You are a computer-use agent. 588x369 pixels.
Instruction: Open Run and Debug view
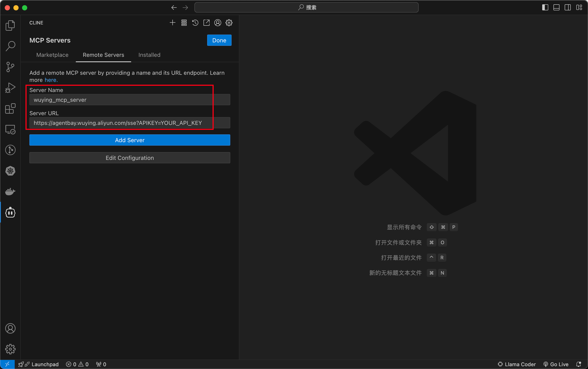10,88
